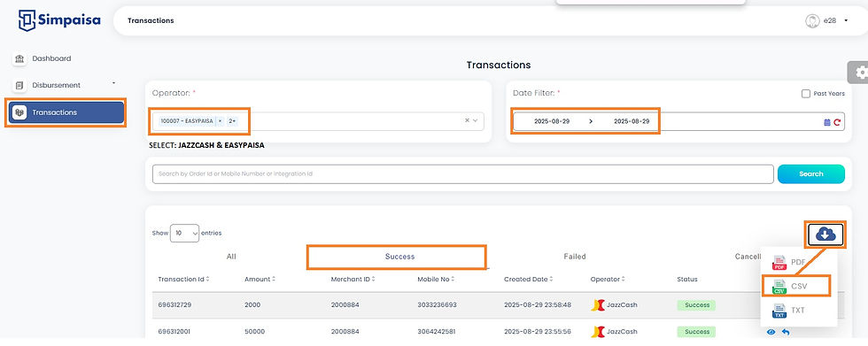Viewport: 868px width, 346px height.
Task: Sort by Mobile No column
Action: tap(436, 280)
